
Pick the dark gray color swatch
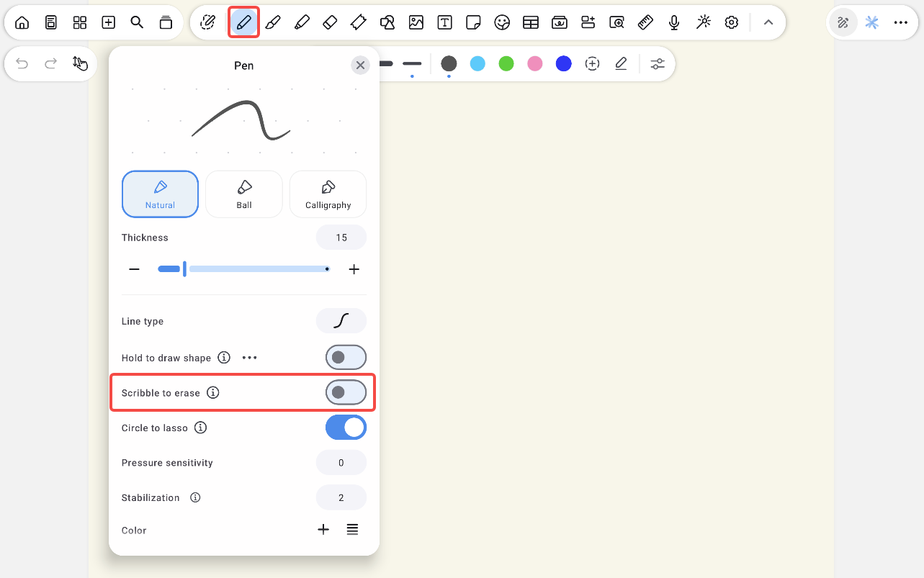tap(449, 64)
